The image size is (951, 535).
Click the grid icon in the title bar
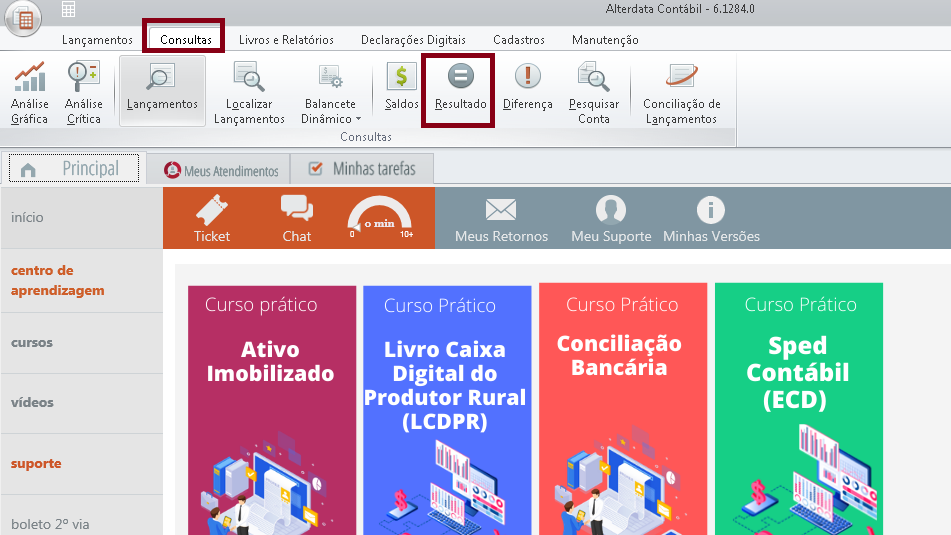(69, 9)
